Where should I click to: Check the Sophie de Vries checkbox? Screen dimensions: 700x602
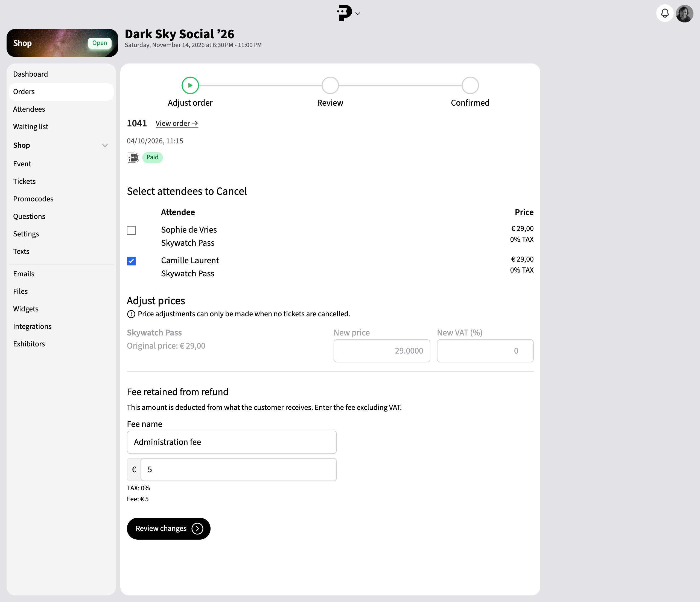point(131,230)
